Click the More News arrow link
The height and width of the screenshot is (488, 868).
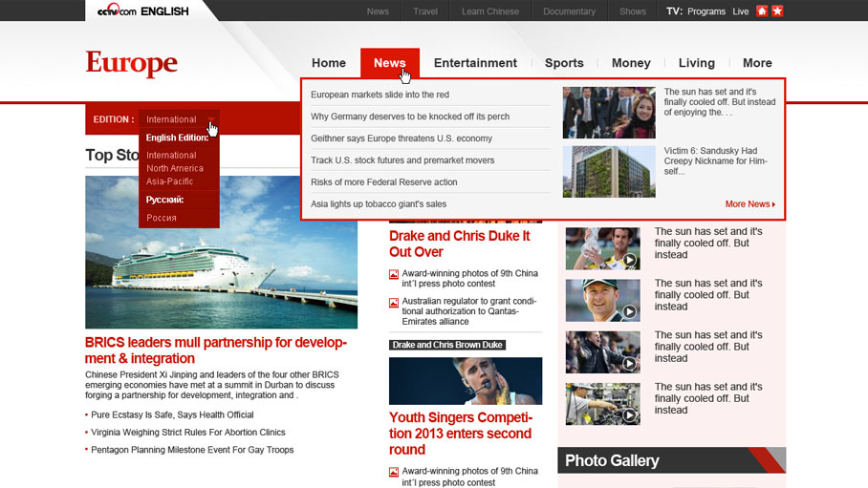click(x=750, y=204)
